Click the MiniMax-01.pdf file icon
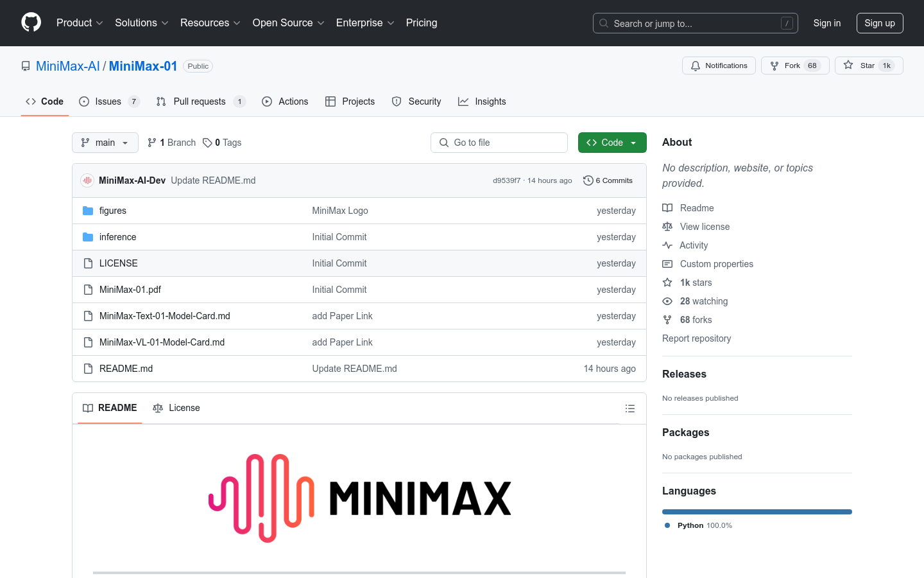The image size is (924, 578). click(x=88, y=290)
